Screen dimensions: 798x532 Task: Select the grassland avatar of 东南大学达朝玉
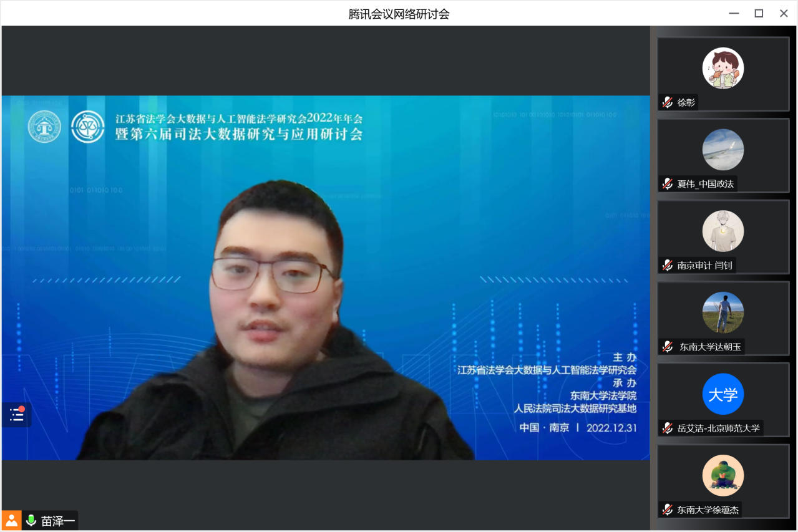(723, 312)
